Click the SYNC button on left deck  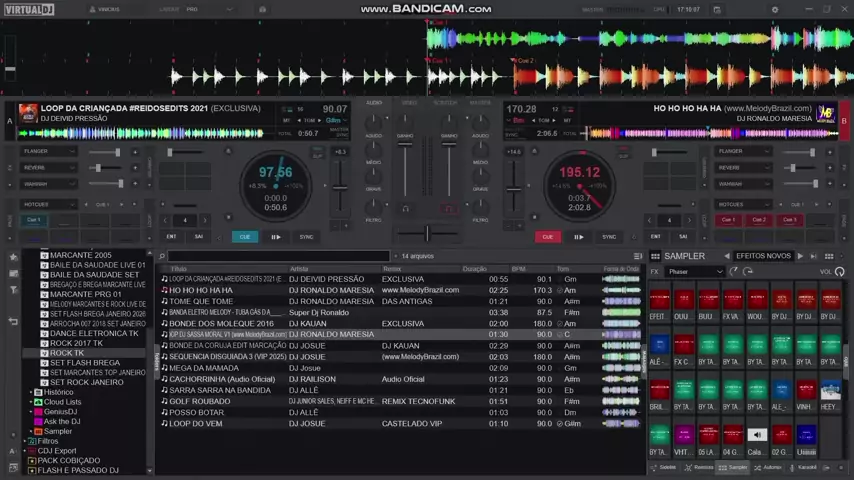click(306, 237)
